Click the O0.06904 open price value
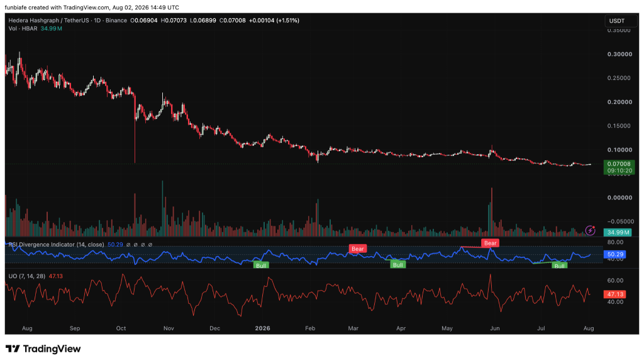Image resolution: width=644 pixels, height=363 pixels. pos(144,20)
